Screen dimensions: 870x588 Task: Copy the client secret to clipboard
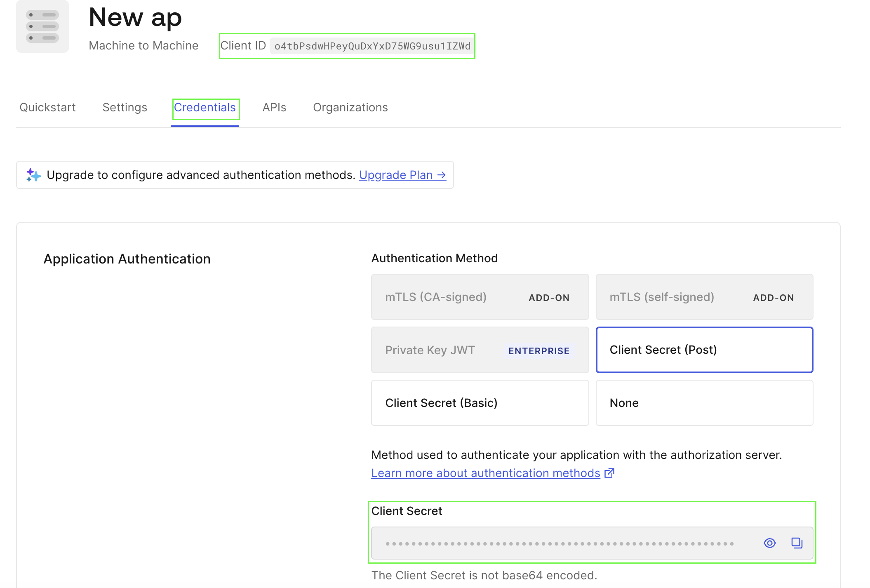click(797, 543)
